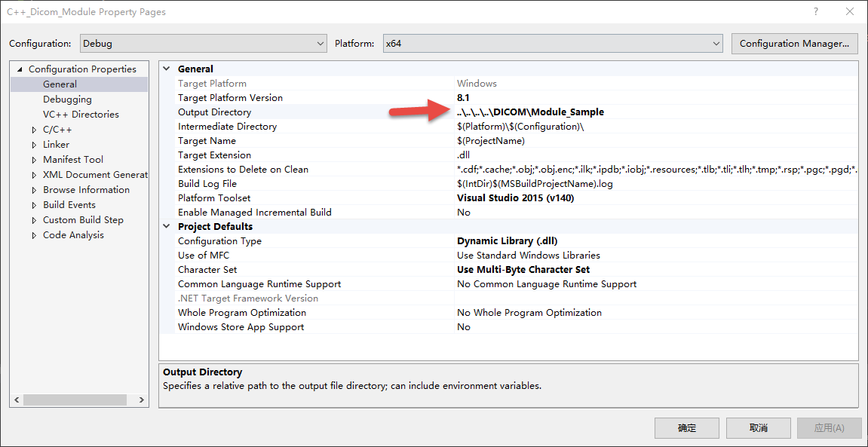Expand the Build Events node
Screen dimensions: 868x447
point(33,204)
